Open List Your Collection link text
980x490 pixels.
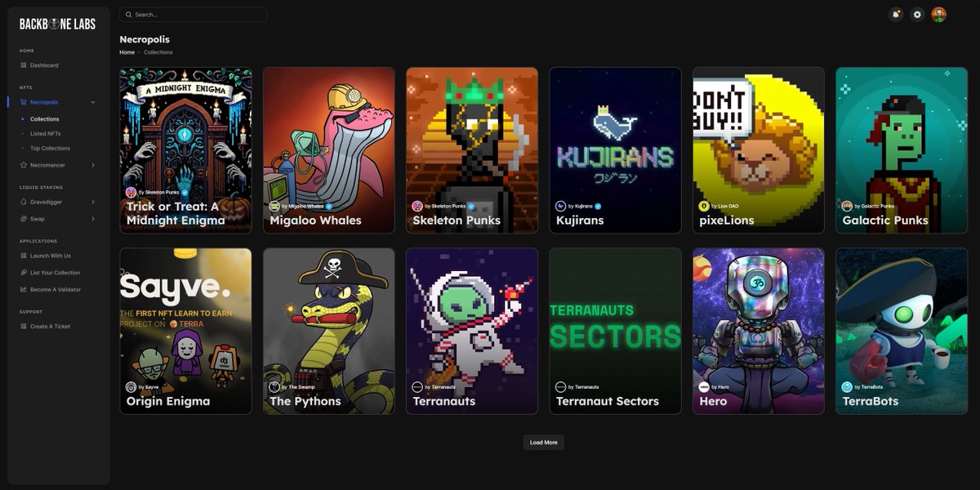point(55,273)
